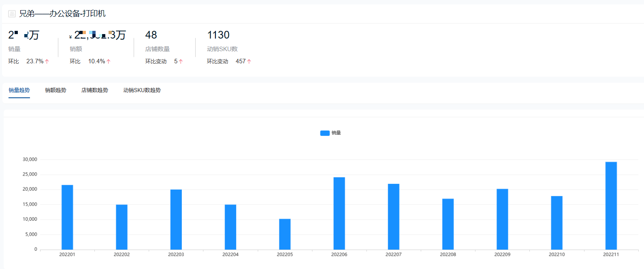Click the 1130 动销SKU数 figure
The image size is (644, 269).
tap(218, 35)
